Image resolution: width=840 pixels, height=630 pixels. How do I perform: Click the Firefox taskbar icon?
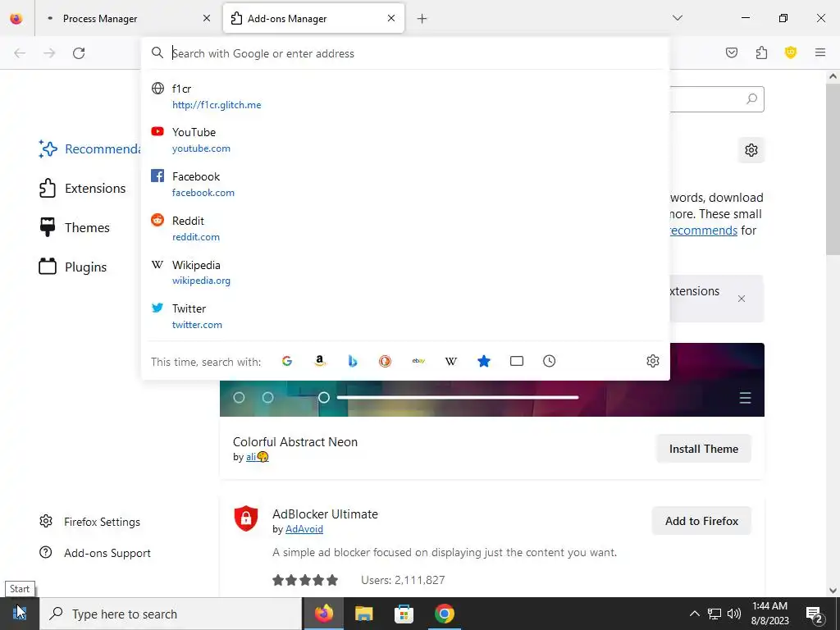(x=323, y=614)
